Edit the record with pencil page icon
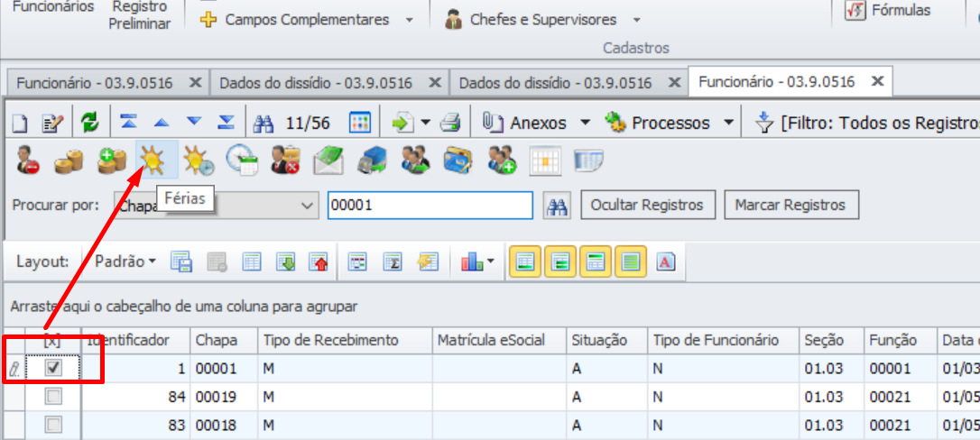980x440 pixels. 52,123
